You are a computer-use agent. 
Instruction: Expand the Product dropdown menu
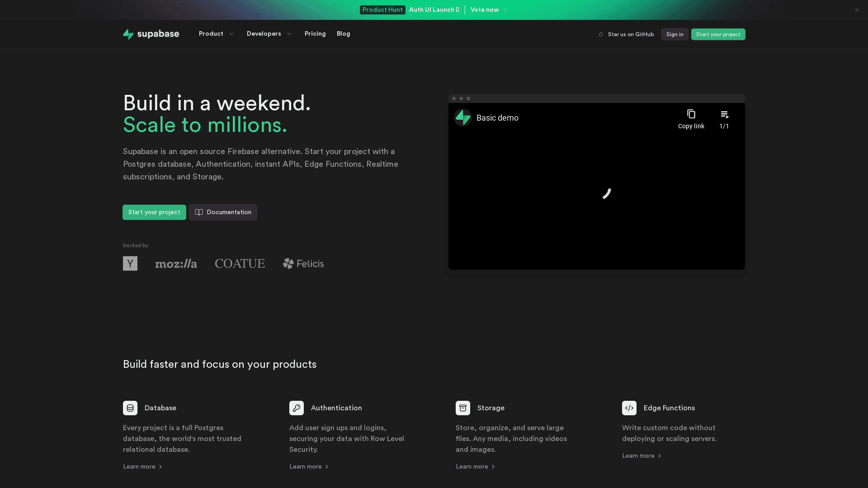tap(217, 34)
